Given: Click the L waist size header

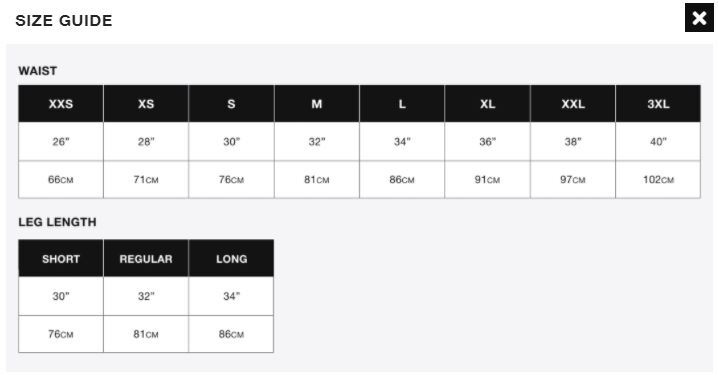Looking at the screenshot, I should (402, 103).
